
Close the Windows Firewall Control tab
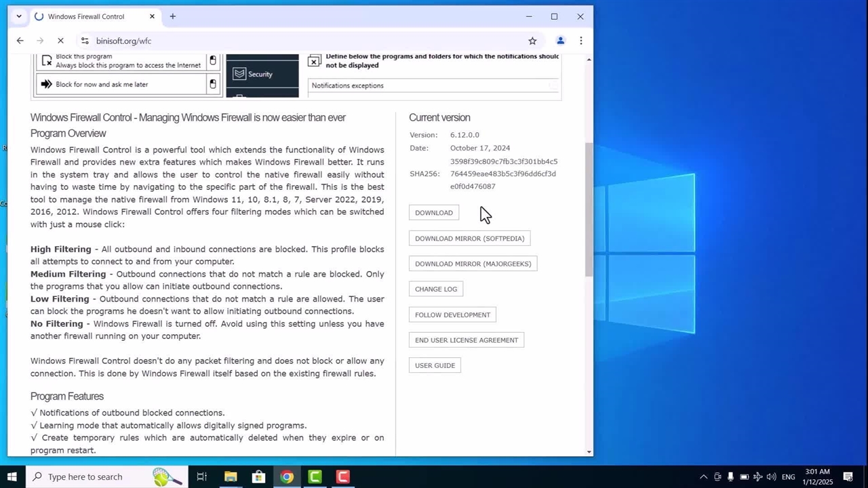152,16
